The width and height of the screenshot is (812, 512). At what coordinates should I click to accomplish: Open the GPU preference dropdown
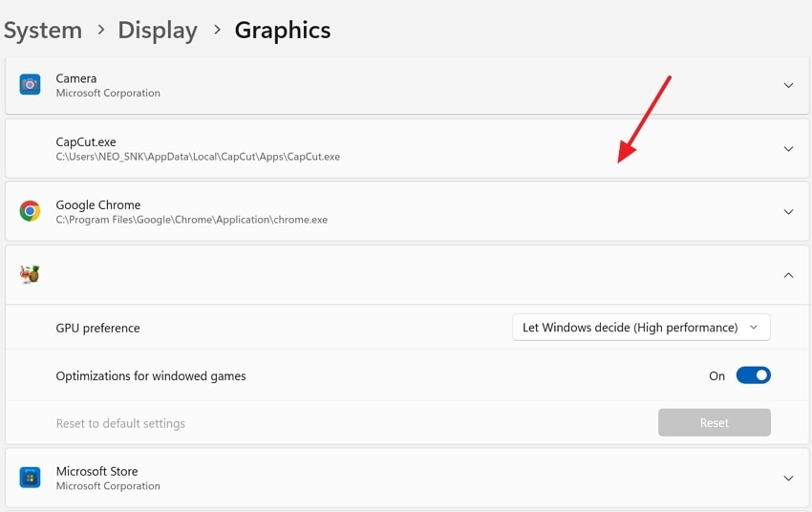[x=641, y=328]
